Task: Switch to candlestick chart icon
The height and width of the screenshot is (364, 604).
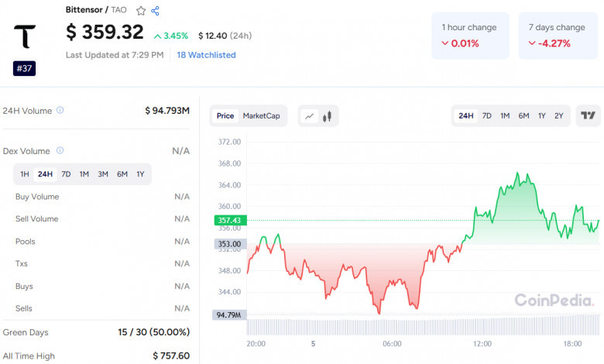Action: (x=327, y=116)
